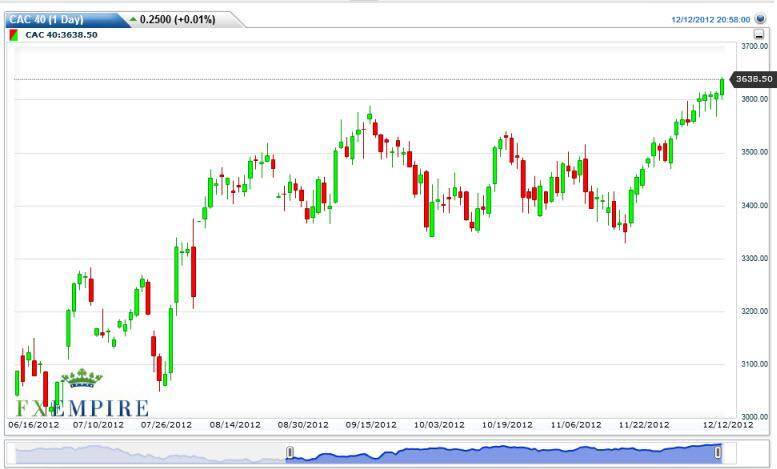This screenshot has height=469, width=777.
Task: Click the right navigator range handle
Action: click(717, 453)
